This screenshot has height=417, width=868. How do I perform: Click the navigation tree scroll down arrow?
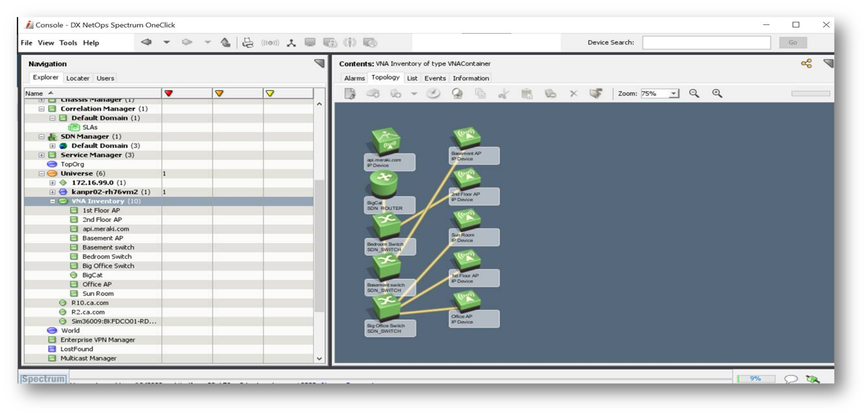[319, 359]
